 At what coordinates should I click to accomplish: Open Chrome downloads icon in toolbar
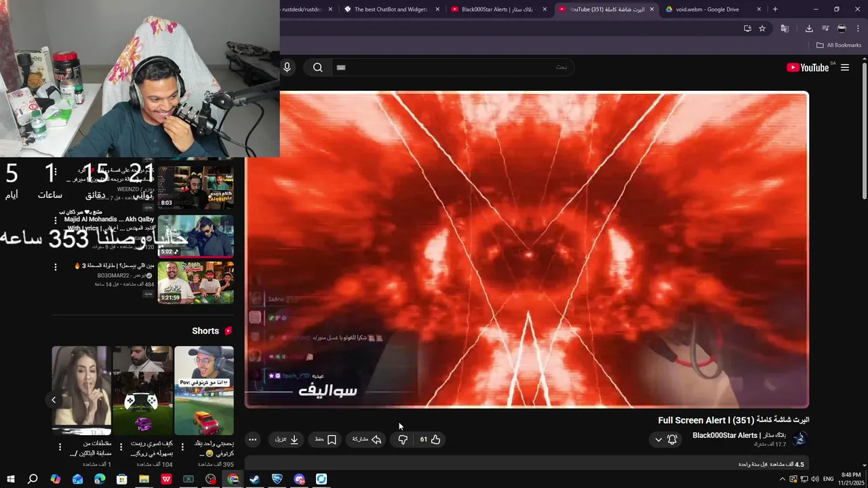pyautogui.click(x=809, y=28)
